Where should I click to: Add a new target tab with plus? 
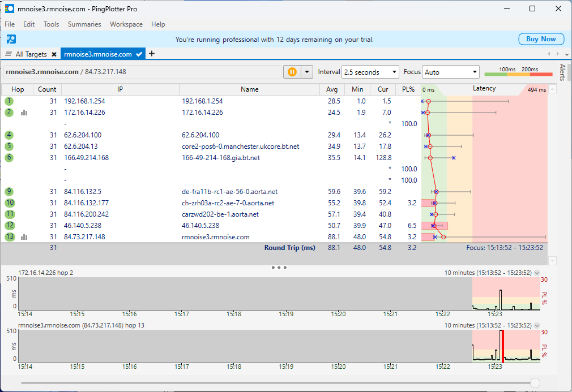(x=152, y=54)
